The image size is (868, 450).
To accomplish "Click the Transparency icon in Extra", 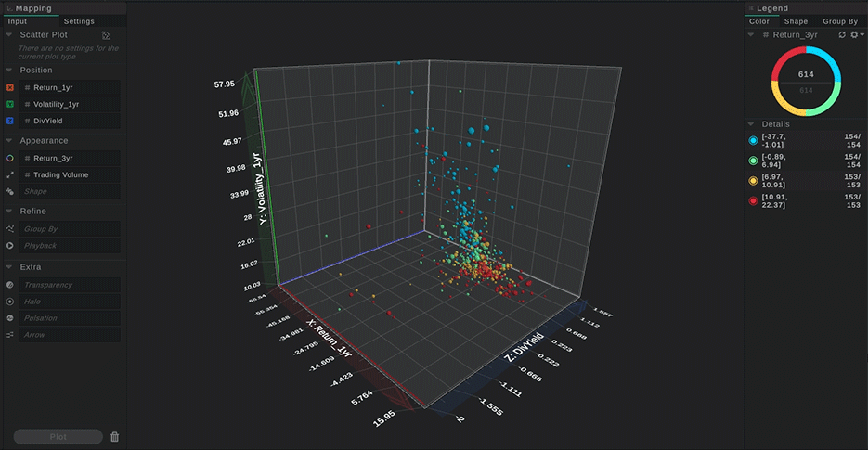I will [x=10, y=285].
